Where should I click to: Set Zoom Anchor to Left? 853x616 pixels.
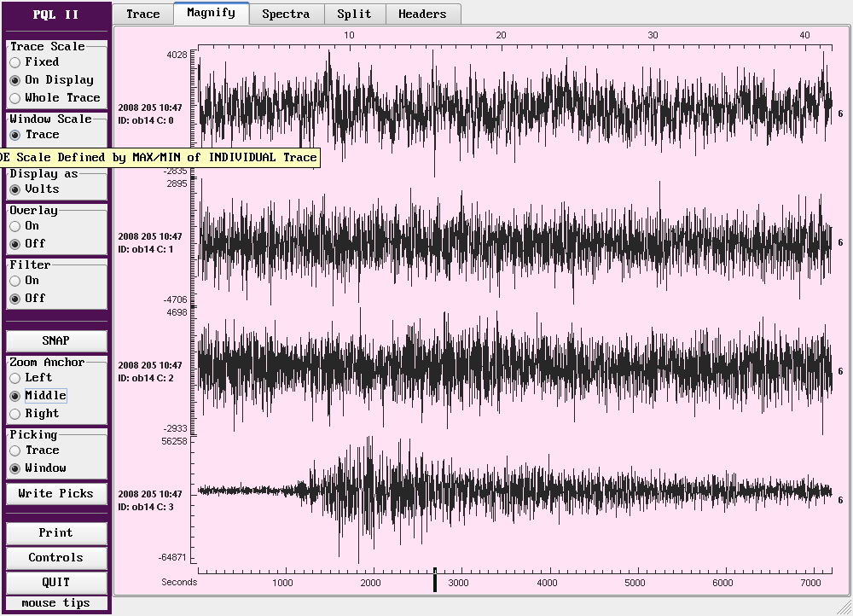click(15, 378)
